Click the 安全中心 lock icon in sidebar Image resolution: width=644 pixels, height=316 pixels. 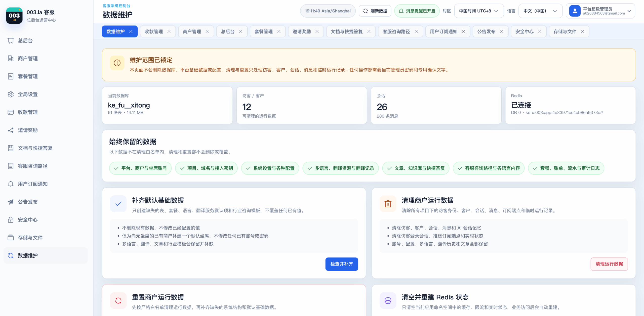click(11, 220)
